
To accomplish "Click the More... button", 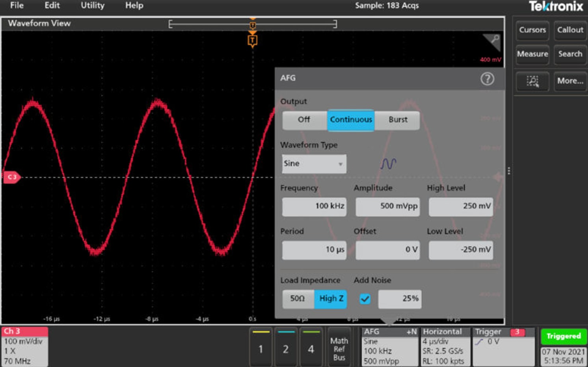I will [570, 82].
